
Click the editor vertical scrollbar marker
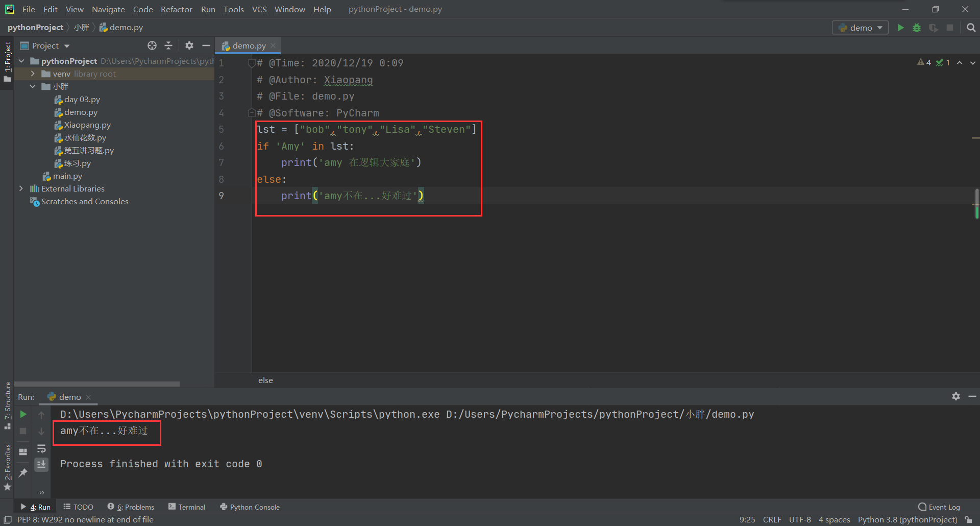(x=976, y=204)
